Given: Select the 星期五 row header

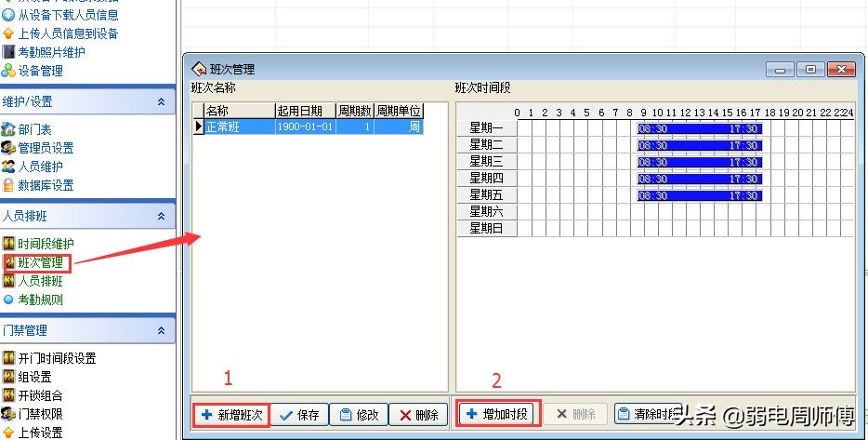Looking at the screenshot, I should 487,194.
